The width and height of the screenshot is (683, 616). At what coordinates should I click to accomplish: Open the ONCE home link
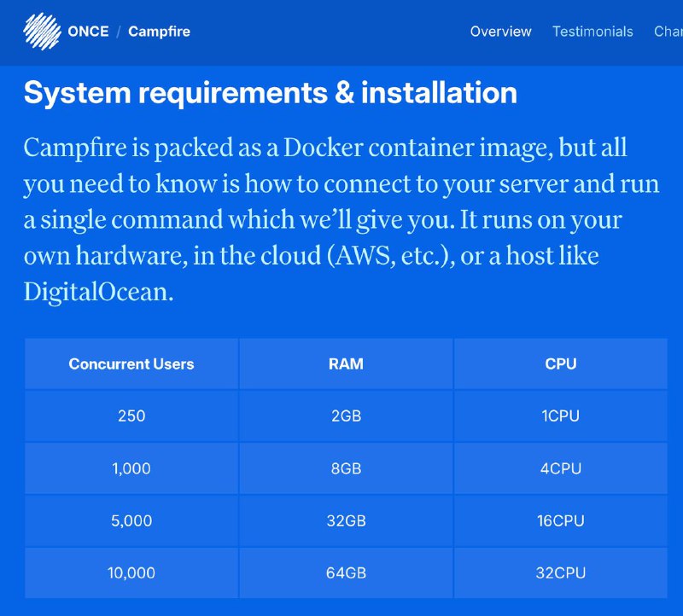point(89,32)
